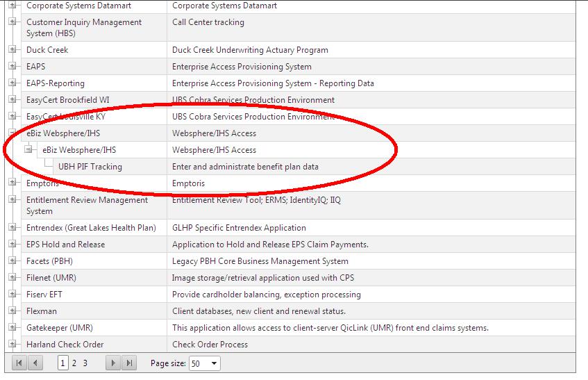Expand the Fiserv EFT row
588x380 pixels.
pyautogui.click(x=12, y=294)
